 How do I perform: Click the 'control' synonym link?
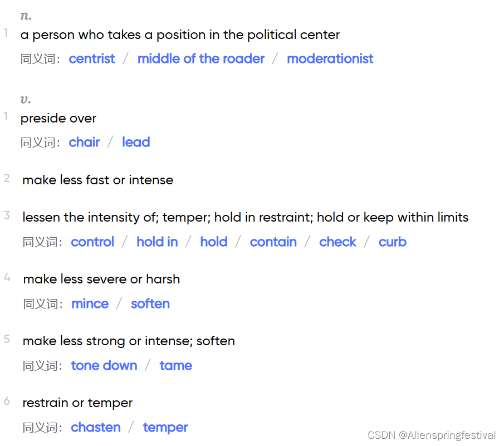tap(92, 242)
